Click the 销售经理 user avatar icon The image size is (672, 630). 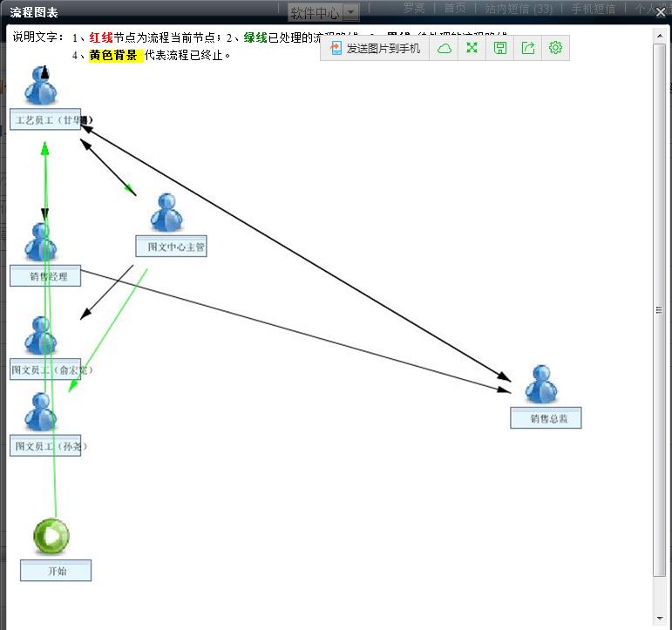tap(41, 242)
